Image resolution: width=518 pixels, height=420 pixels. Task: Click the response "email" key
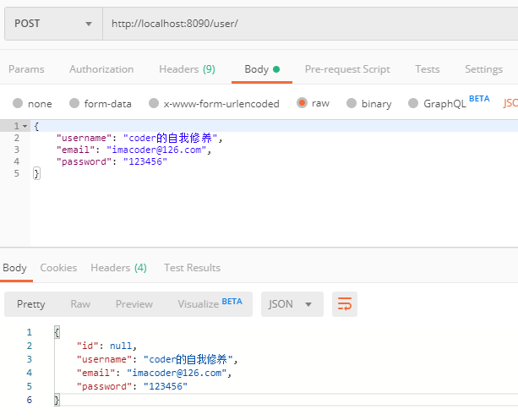click(x=95, y=373)
